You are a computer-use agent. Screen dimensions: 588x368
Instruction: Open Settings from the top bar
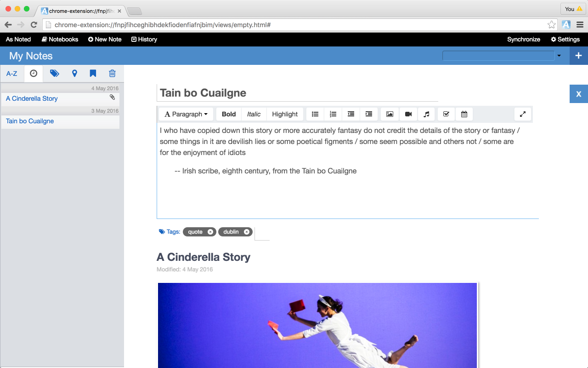pos(565,40)
